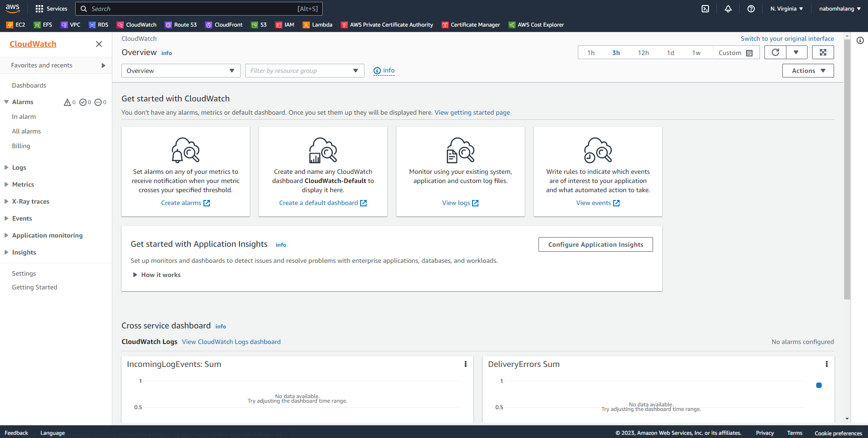Click the page vertical scrollbar
Image resolution: width=868 pixels, height=438 pixels.
tap(847, 170)
